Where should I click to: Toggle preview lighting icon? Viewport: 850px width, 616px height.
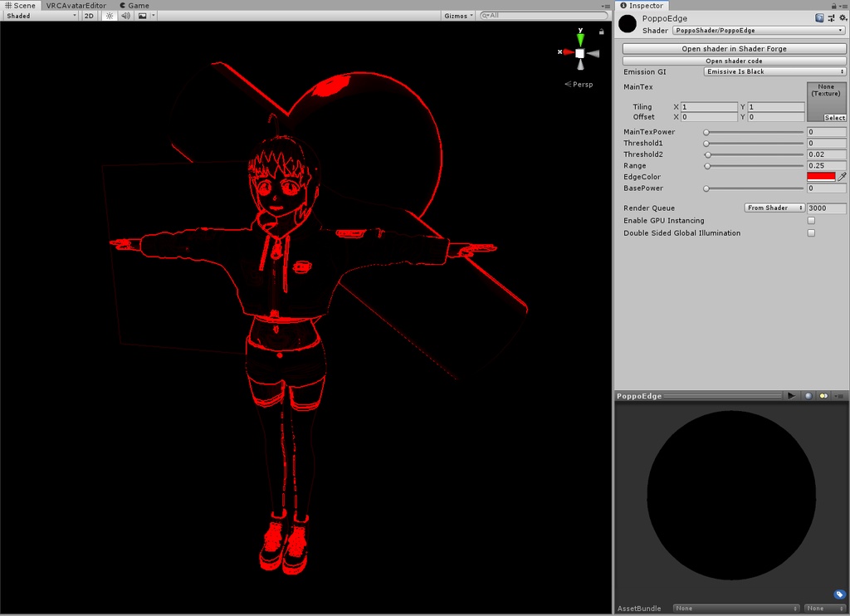(823, 396)
